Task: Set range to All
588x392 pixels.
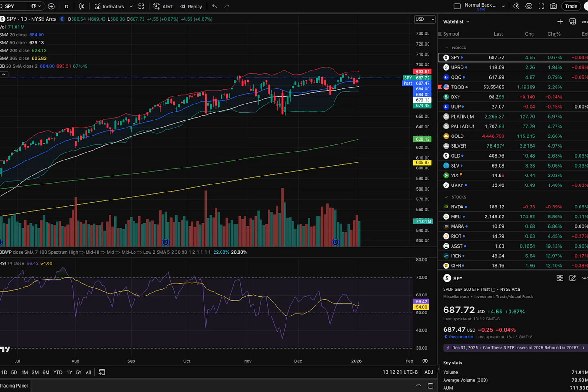Action: (88, 372)
